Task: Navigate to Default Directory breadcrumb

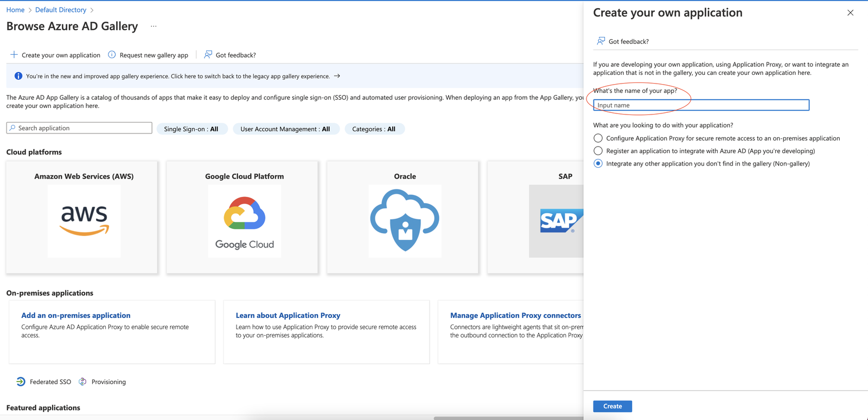Action: click(61, 10)
